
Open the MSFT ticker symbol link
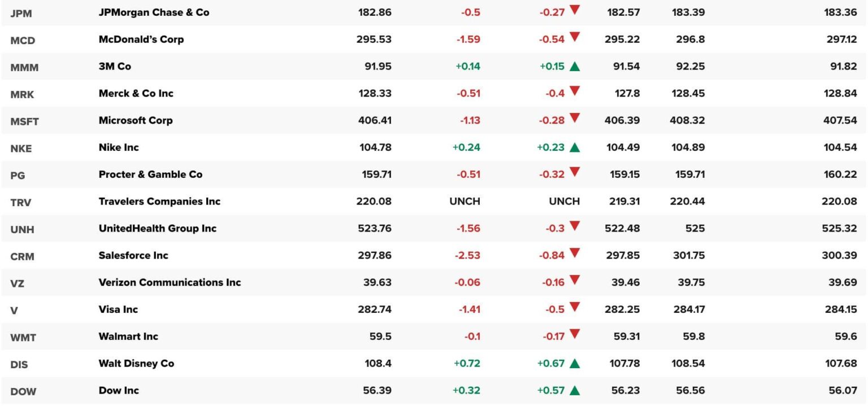(24, 121)
